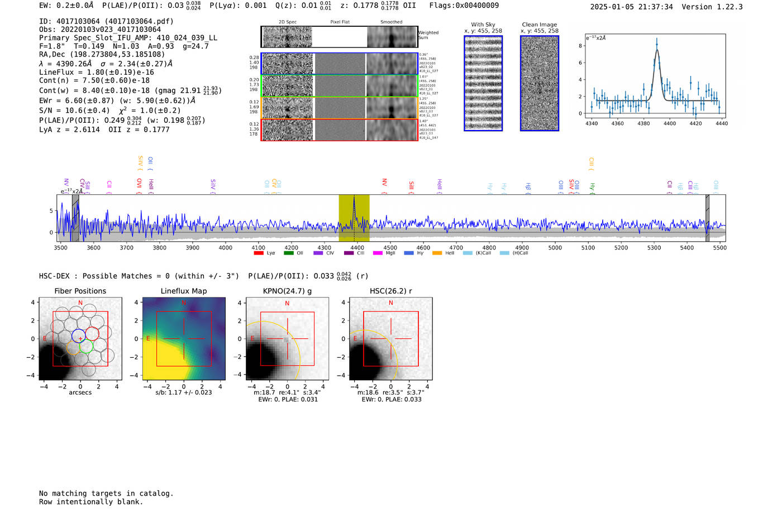Open the Weighted Sum 2D spectrum strip
Image resolution: width=782 pixels, height=532 pixels.
(339, 37)
